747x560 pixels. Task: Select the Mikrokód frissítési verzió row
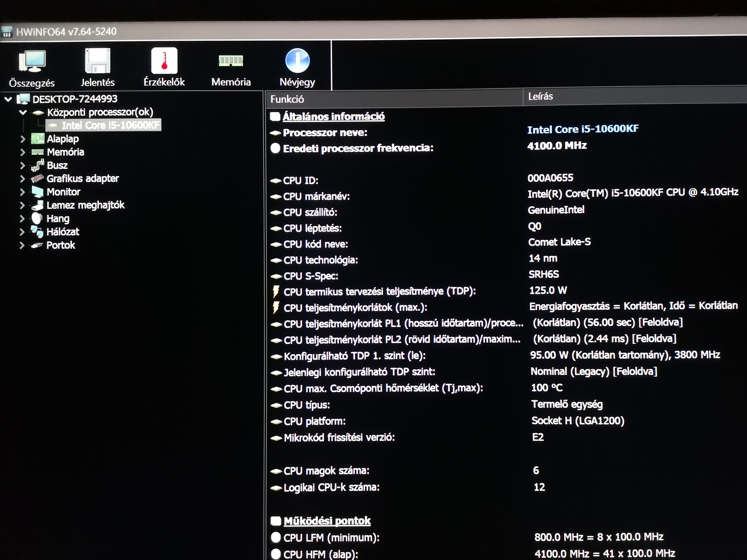coord(339,438)
